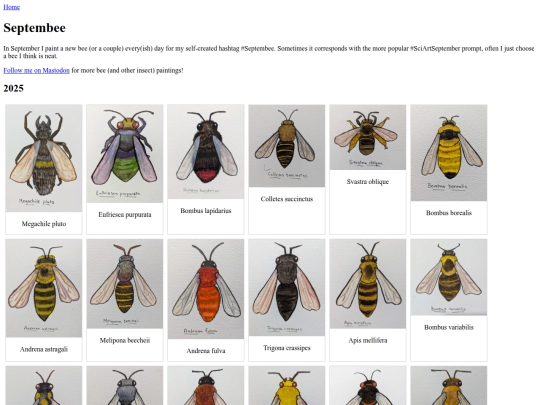View the Bombus lapidarius bee painting
This screenshot has width=540, height=405.
point(206,152)
